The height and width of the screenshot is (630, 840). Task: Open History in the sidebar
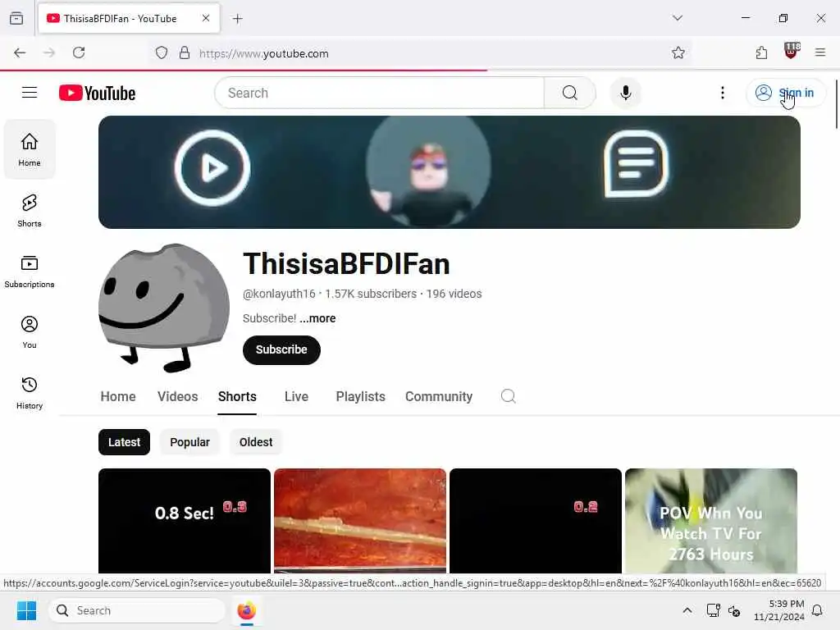coord(30,393)
